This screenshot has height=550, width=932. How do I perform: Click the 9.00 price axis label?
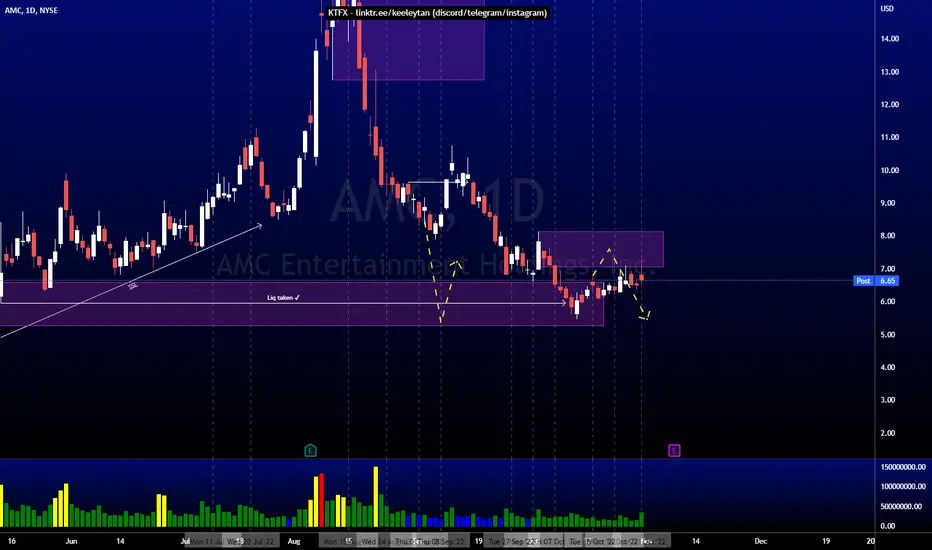pos(888,203)
